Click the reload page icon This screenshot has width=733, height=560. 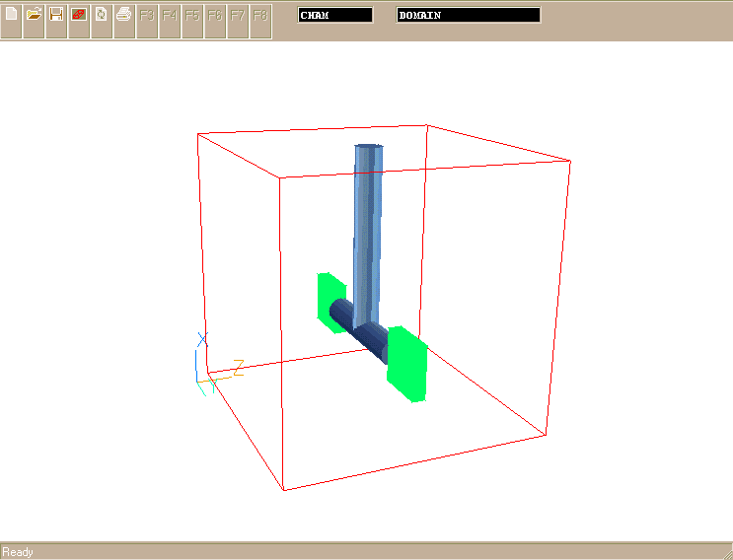pyautogui.click(x=102, y=16)
